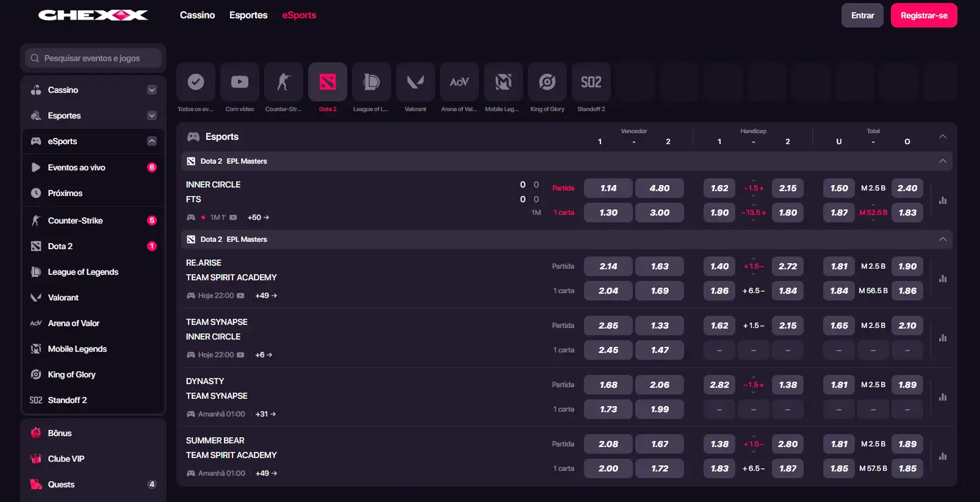Image resolution: width=980 pixels, height=502 pixels.
Task: Click the Entrar login button
Action: 863,15
